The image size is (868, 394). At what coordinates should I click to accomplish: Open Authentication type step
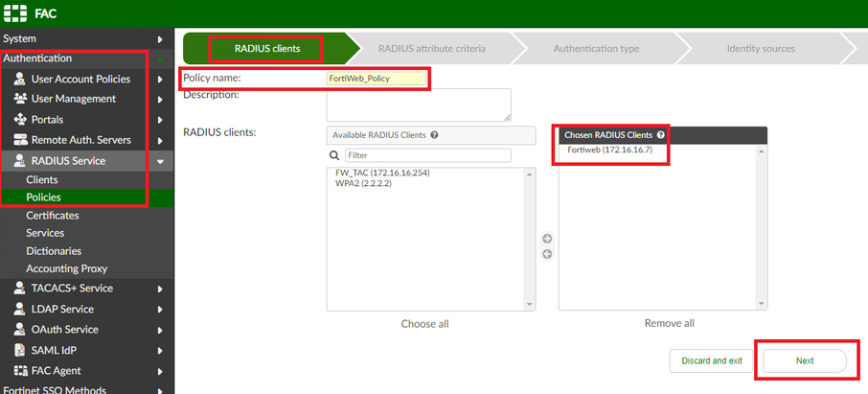click(596, 49)
